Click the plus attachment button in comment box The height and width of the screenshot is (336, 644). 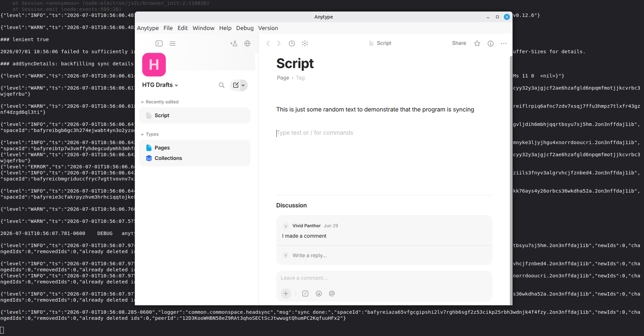286,294
